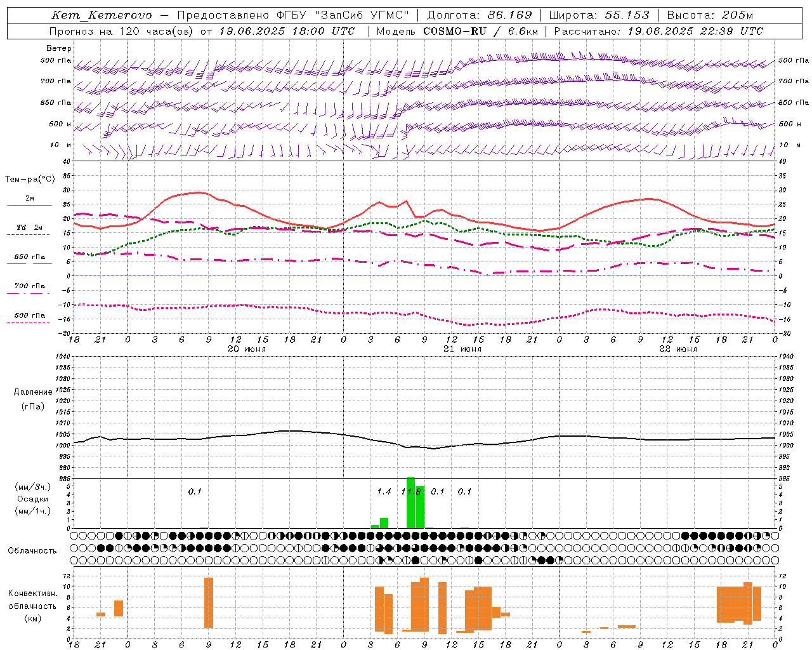Click the orange convective bar at 9h on 20 June

pyautogui.click(x=209, y=602)
